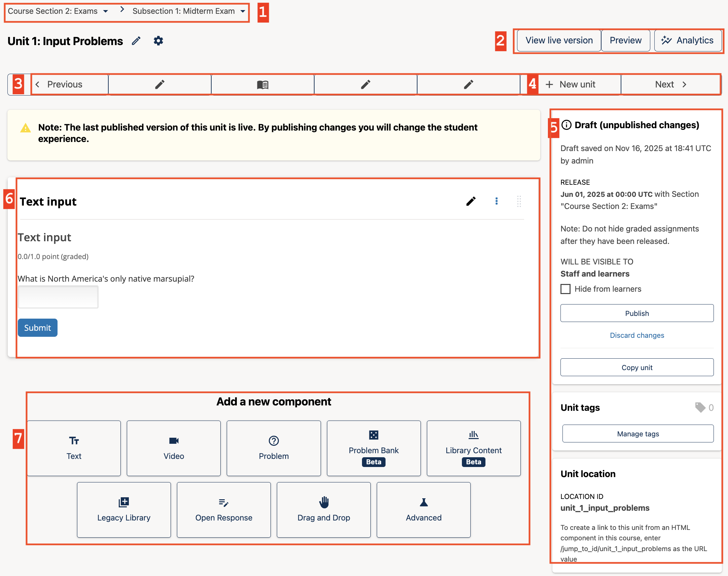The width and height of the screenshot is (728, 576).
Task: Add an Open Response component
Action: [224, 510]
